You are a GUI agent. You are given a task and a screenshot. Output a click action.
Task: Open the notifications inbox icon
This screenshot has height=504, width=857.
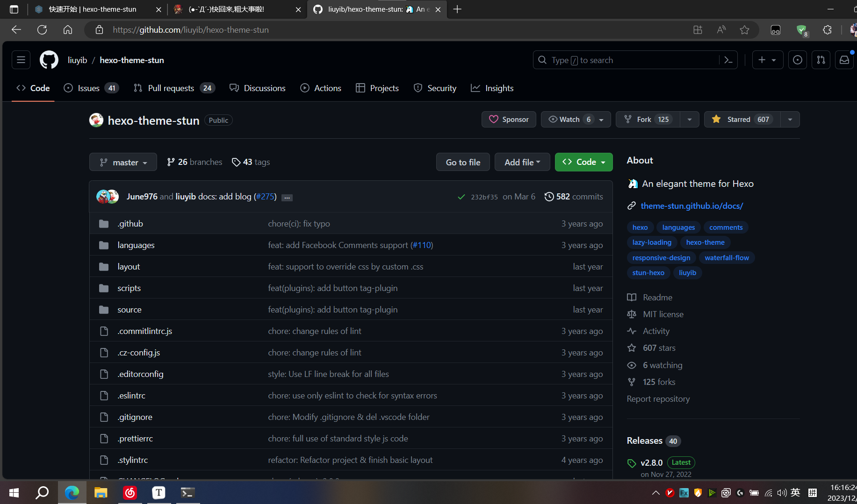pyautogui.click(x=844, y=60)
